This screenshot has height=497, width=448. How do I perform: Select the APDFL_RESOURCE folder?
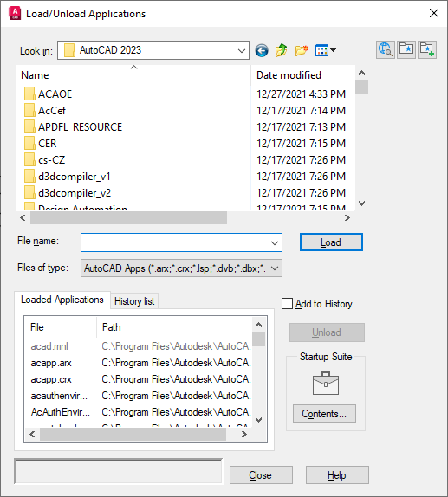(74, 127)
